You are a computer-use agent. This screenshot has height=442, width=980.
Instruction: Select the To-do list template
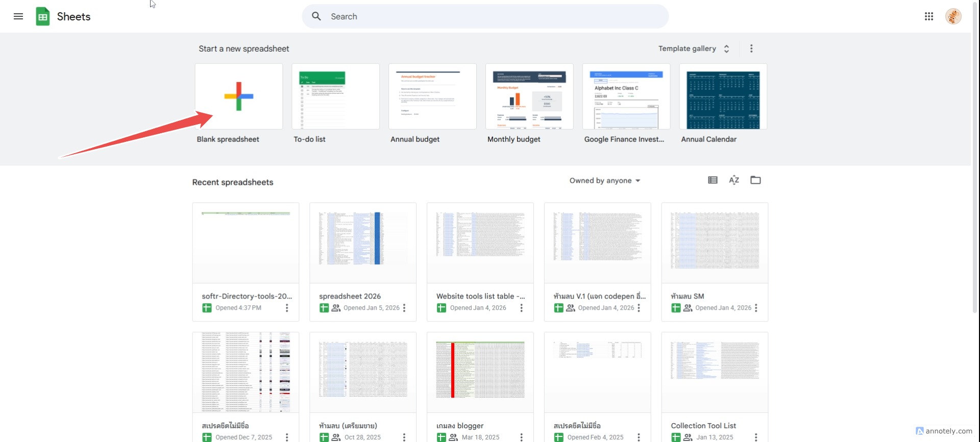[335, 96]
